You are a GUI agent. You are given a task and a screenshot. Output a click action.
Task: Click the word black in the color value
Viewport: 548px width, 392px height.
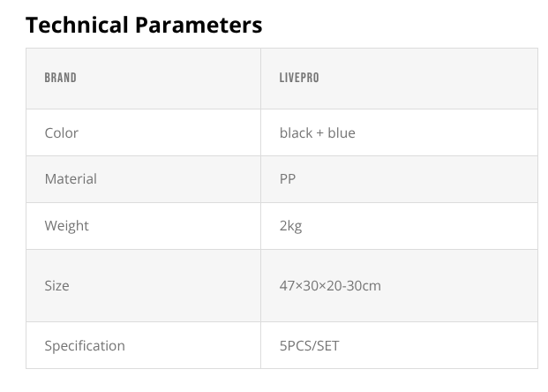coord(296,132)
